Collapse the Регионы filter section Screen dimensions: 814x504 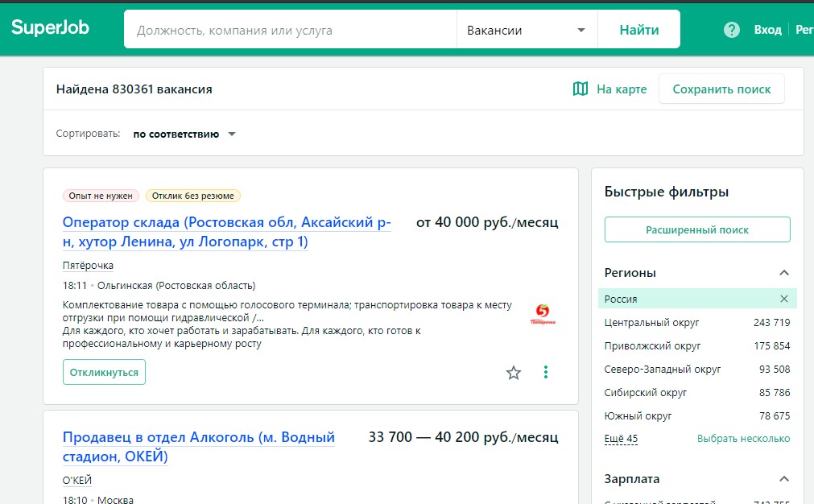click(x=784, y=272)
